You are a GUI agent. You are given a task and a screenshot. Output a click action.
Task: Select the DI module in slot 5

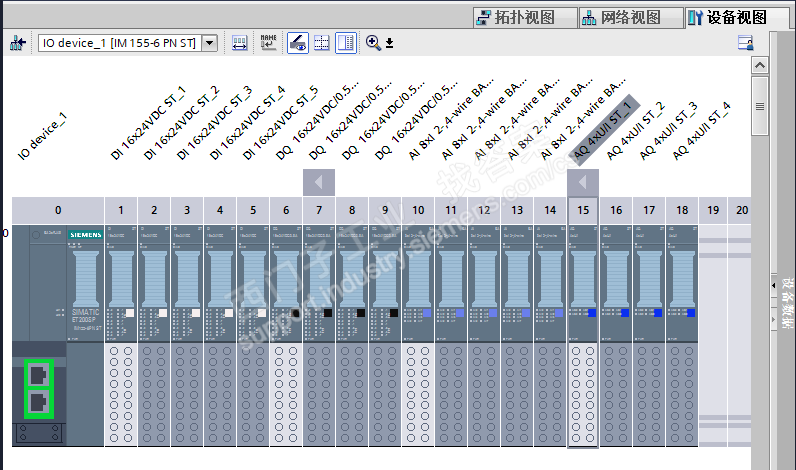click(253, 284)
